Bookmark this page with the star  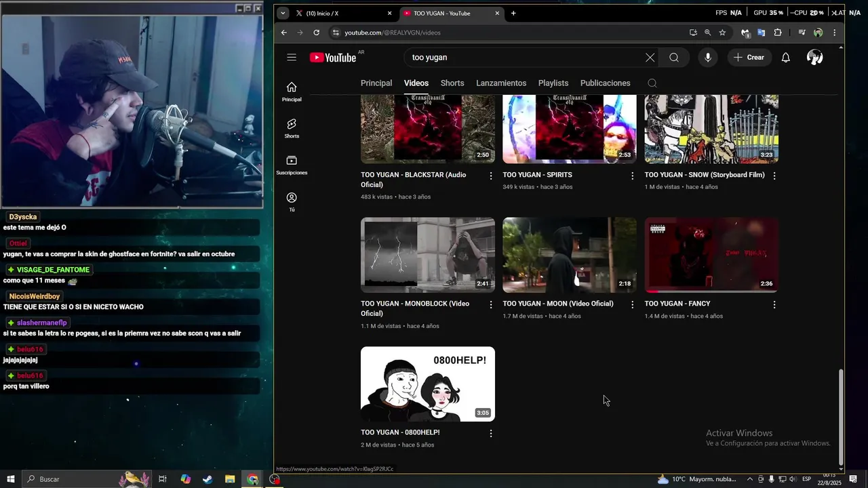pos(723,33)
